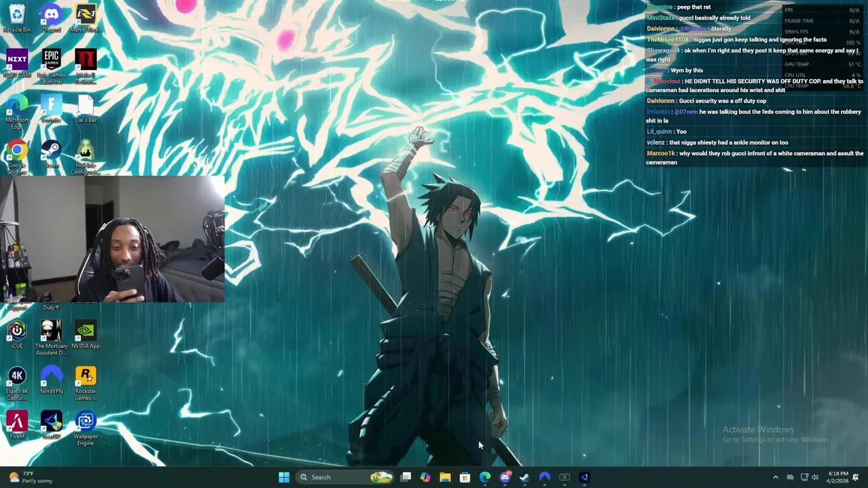Open the Windows Start menu
Image resolution: width=868 pixels, height=488 pixels.
[x=284, y=477]
